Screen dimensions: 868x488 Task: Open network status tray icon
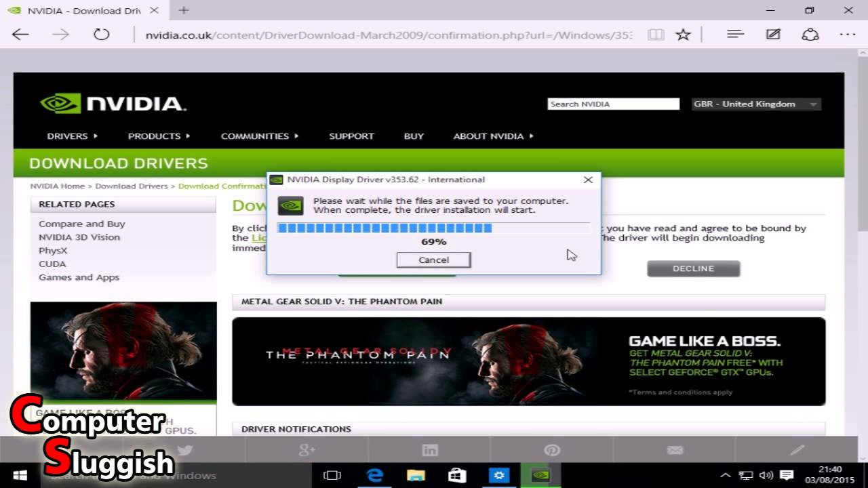coord(746,476)
